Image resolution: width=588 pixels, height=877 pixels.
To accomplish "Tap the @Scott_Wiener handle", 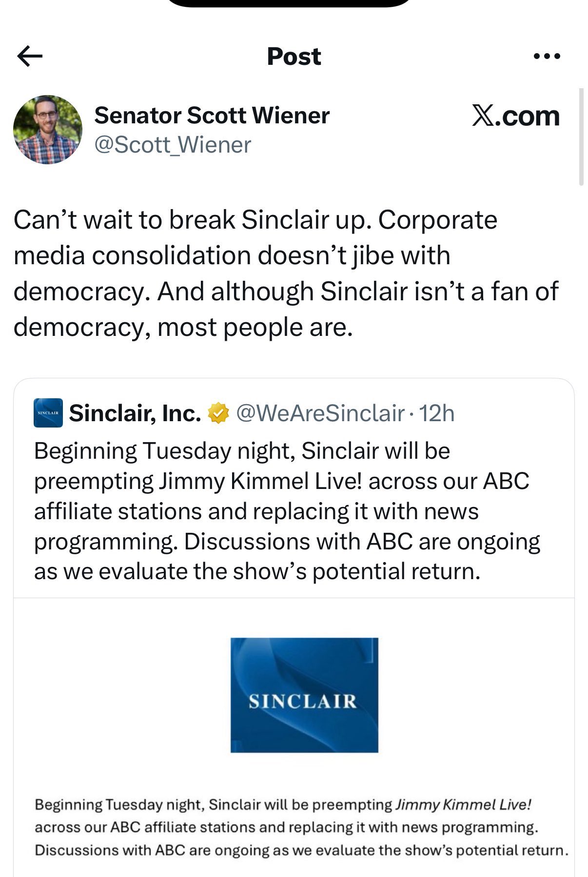I will pos(173,145).
